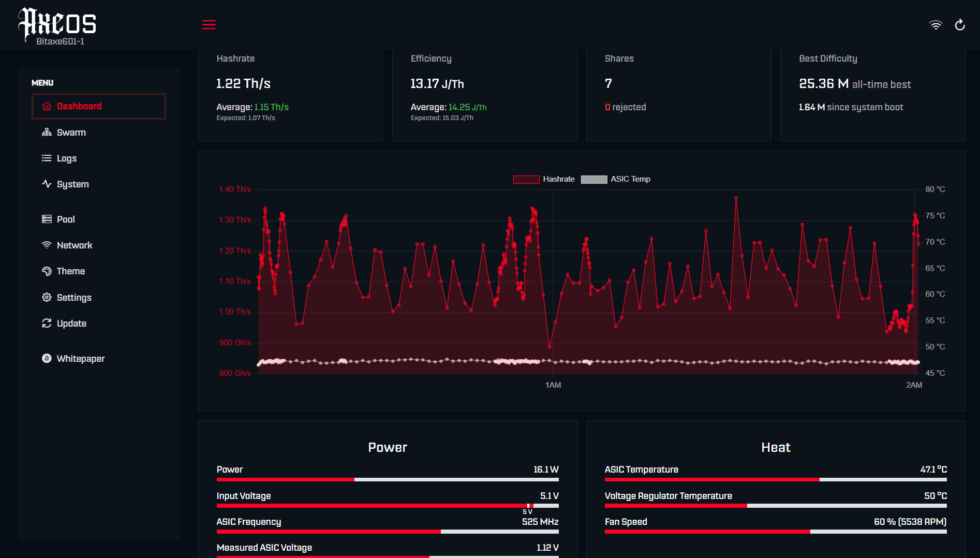Image resolution: width=980 pixels, height=558 pixels.
Task: Click the Logs list icon
Action: 47,158
